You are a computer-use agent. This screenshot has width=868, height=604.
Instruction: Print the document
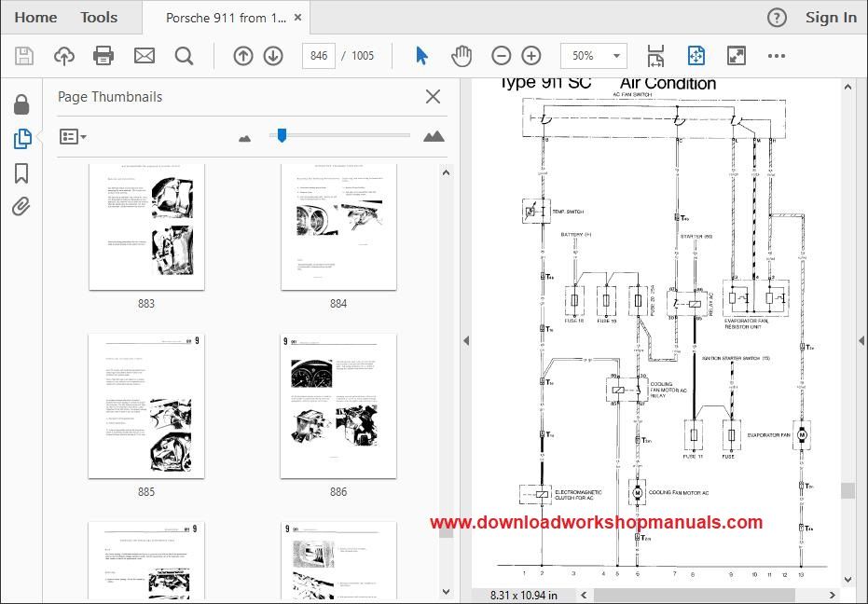coord(103,56)
